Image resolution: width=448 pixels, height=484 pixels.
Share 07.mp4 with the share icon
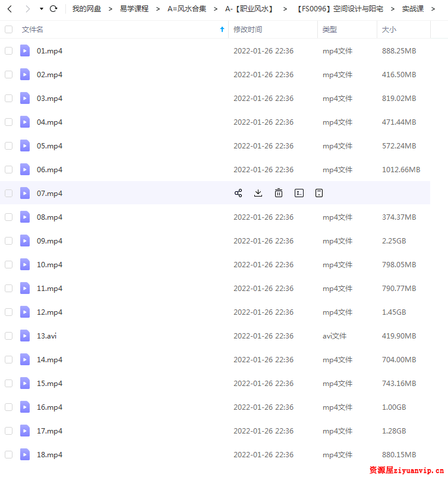click(x=238, y=193)
